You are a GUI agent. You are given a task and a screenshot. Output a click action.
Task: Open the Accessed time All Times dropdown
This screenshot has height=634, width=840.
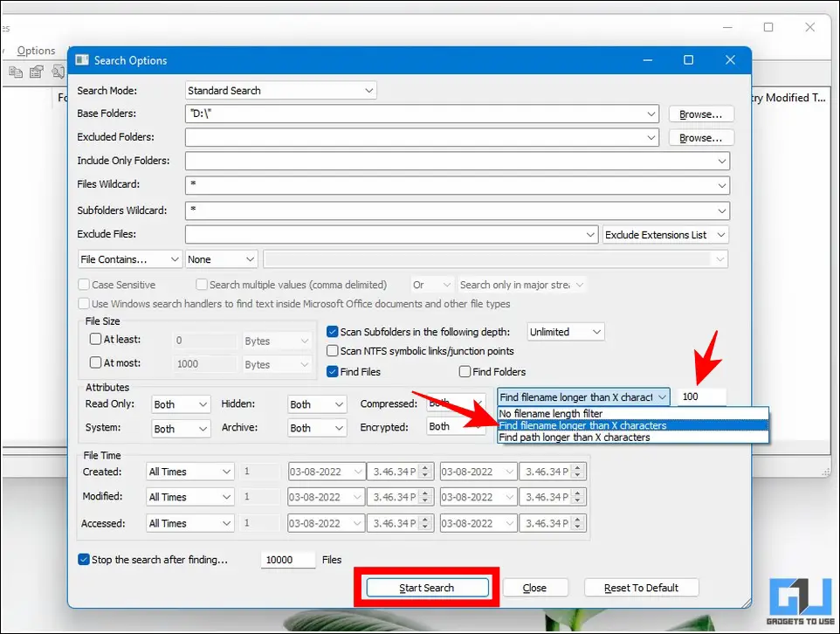190,523
